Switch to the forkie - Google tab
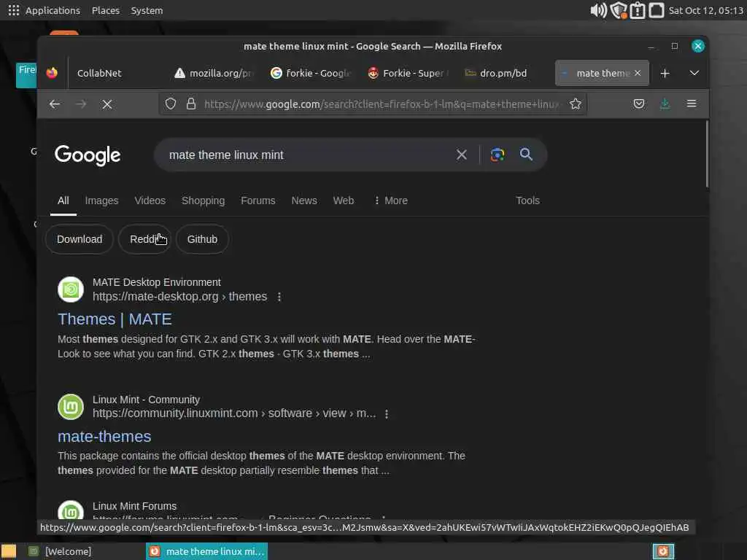747x560 pixels. click(x=311, y=74)
